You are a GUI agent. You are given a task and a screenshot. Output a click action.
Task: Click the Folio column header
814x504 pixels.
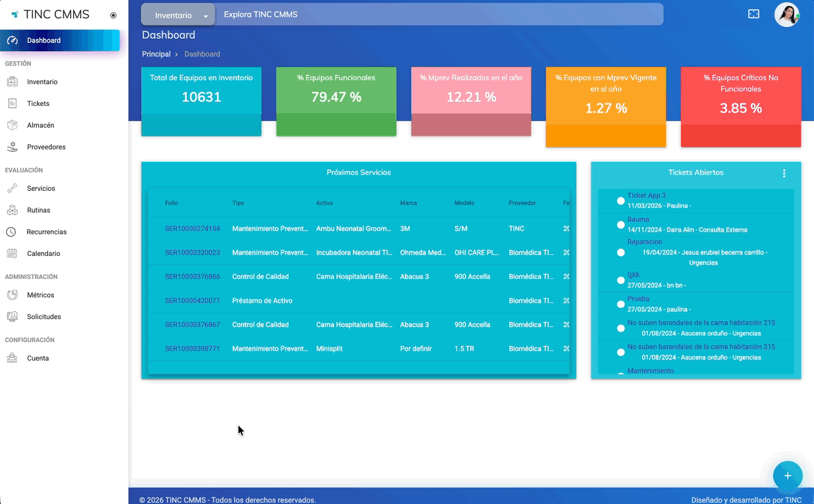[x=172, y=203]
